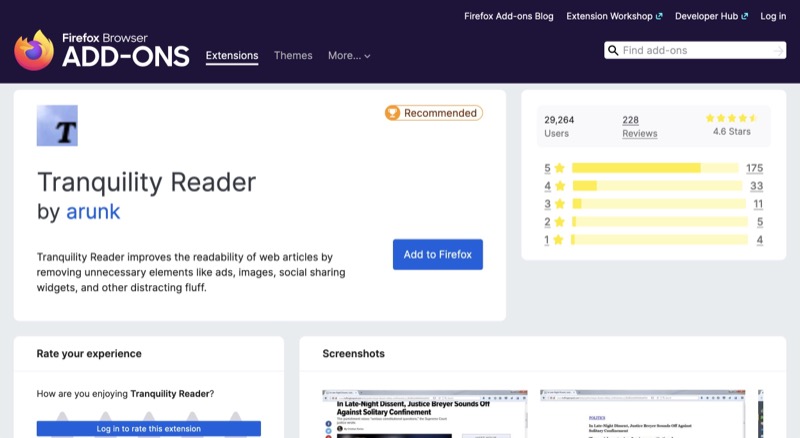The height and width of the screenshot is (438, 800).
Task: Click the search arrow submit icon
Action: pos(778,50)
